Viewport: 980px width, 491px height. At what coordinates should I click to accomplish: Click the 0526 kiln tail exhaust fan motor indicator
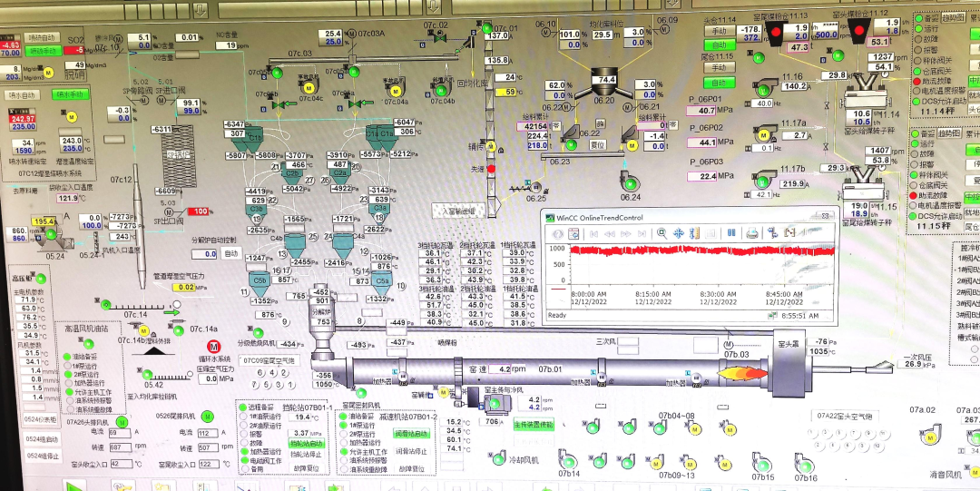pyautogui.click(x=207, y=417)
